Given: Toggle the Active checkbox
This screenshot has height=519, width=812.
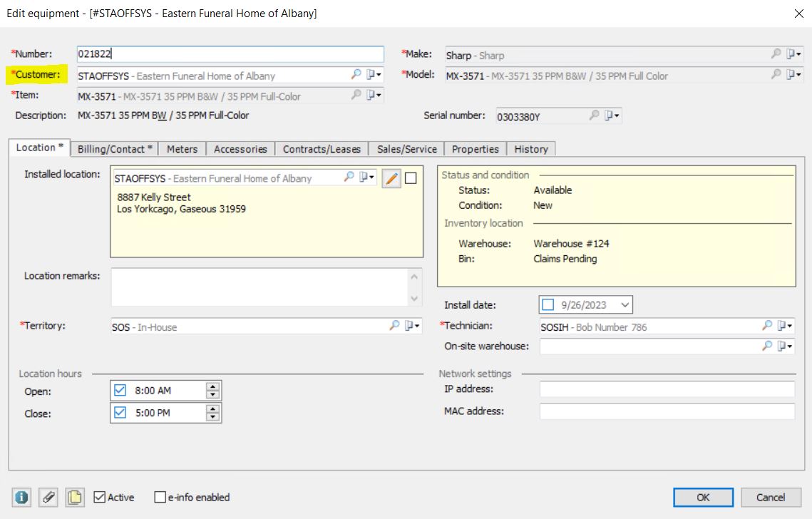Looking at the screenshot, I should [99, 497].
